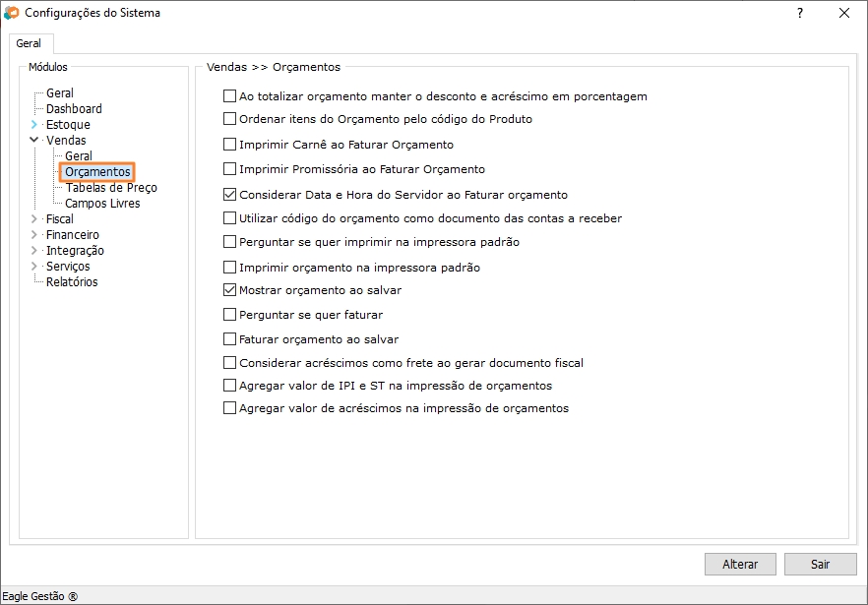Enable Imprimir Carnê ao Faturar Orçamento
The image size is (868, 605).
[x=230, y=145]
